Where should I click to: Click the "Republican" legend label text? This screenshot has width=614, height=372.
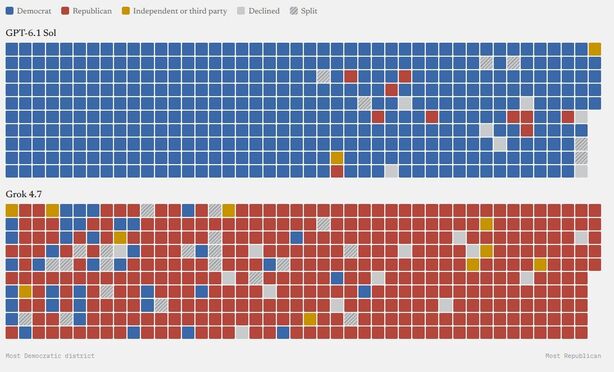click(x=92, y=11)
